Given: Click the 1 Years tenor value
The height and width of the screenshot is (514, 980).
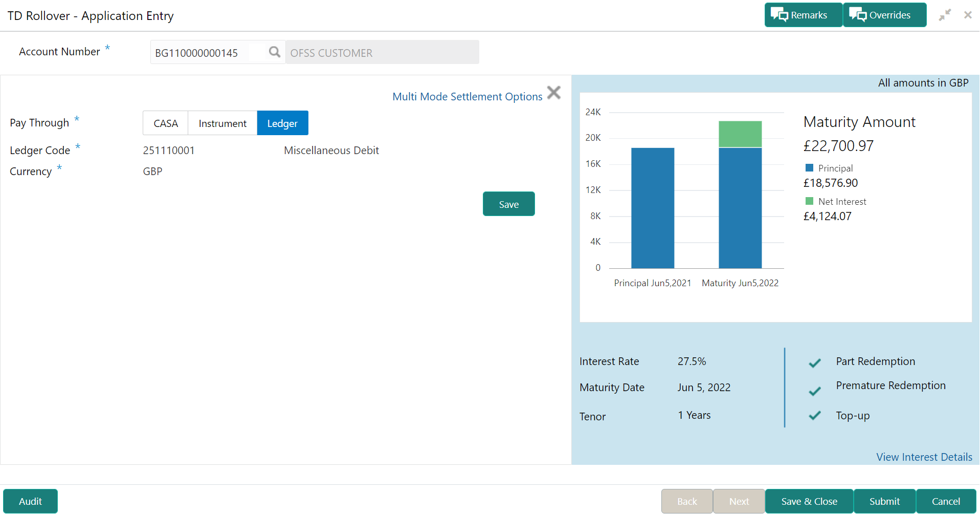Looking at the screenshot, I should pyautogui.click(x=695, y=415).
